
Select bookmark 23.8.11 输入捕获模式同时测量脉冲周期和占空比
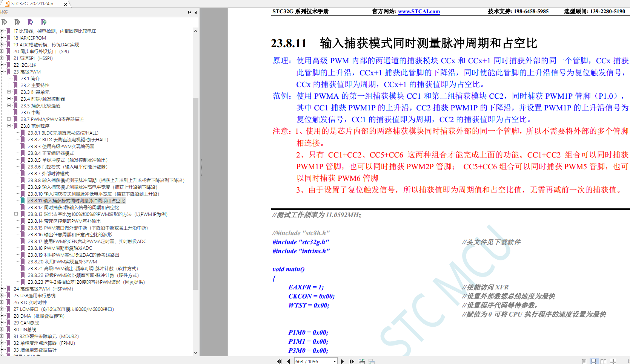point(76,201)
